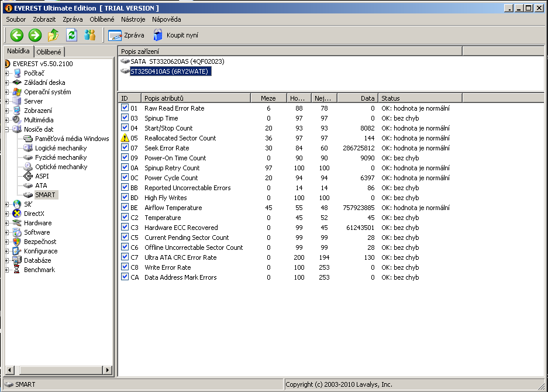Viewport: 548px width, 392px height.
Task: Toggle the Temperature attribute checkbox
Action: [125, 218]
